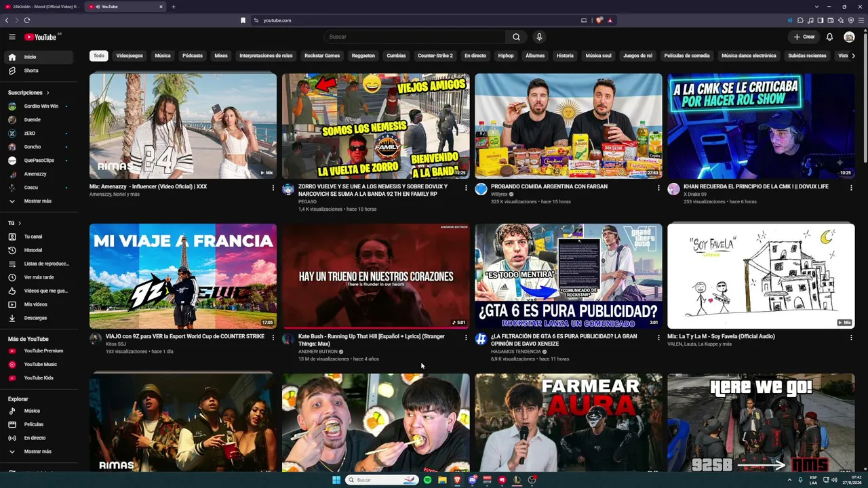This screenshot has height=488, width=868.
Task: Select the Pódcasts filter chip
Action: [193, 56]
